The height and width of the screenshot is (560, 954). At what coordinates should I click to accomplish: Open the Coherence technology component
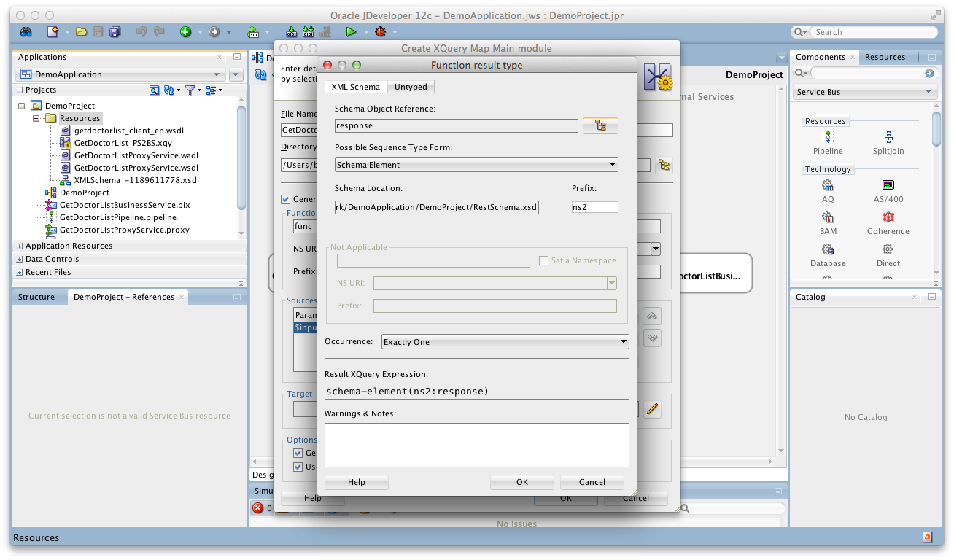888,222
